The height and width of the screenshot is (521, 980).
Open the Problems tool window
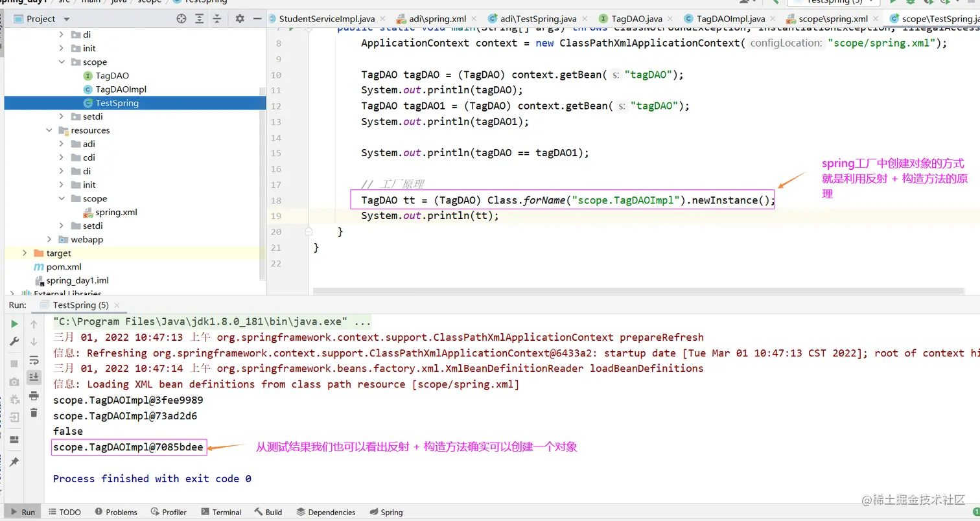(x=115, y=512)
